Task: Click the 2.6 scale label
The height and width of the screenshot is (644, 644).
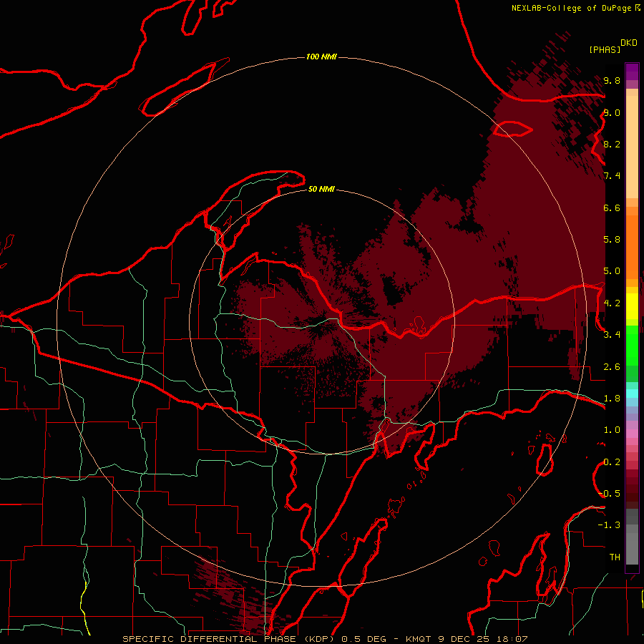Action: click(x=612, y=367)
